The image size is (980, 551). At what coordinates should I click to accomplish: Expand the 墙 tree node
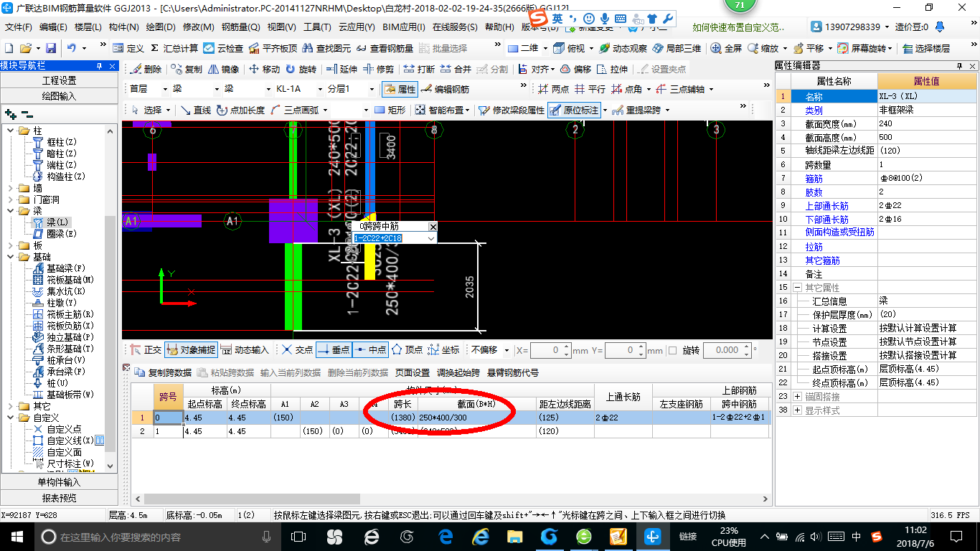tap(11, 188)
